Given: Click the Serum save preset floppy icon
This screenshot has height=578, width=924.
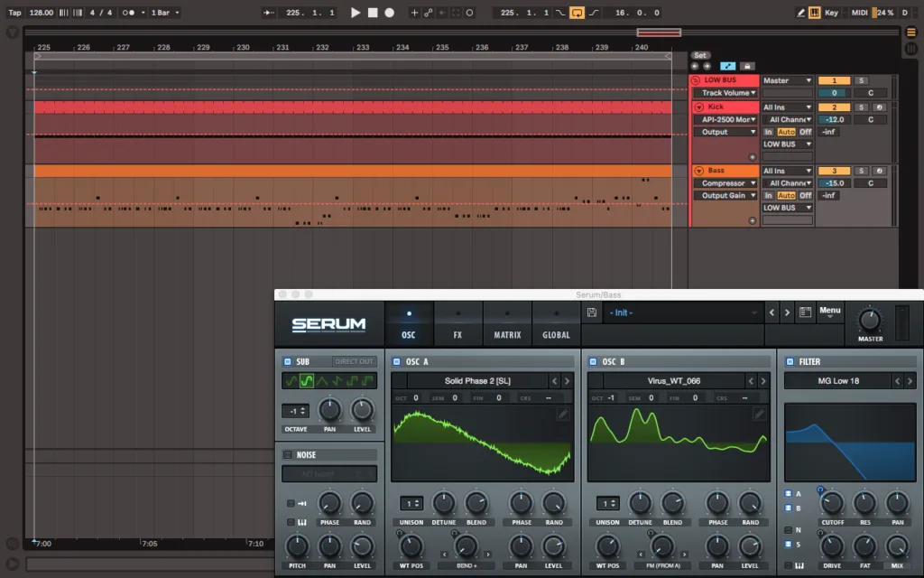Looking at the screenshot, I should 592,312.
